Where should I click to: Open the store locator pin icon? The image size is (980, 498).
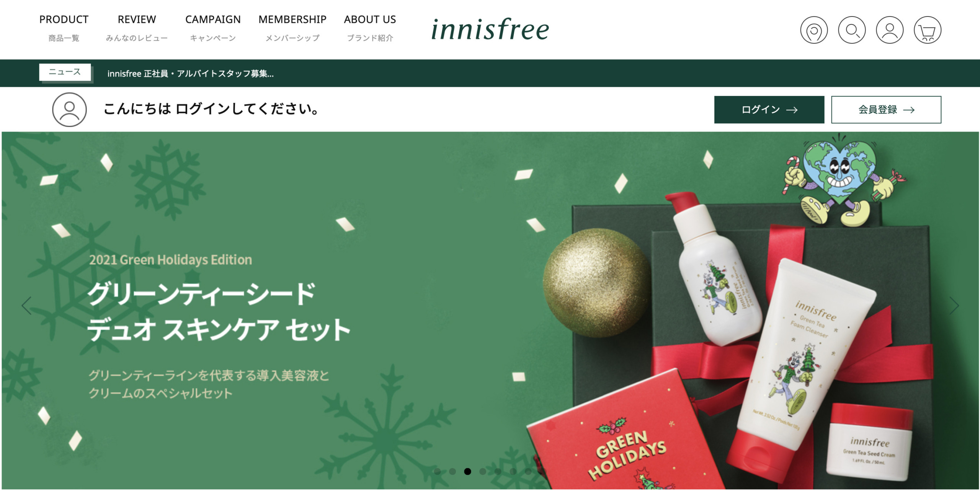click(x=813, y=30)
